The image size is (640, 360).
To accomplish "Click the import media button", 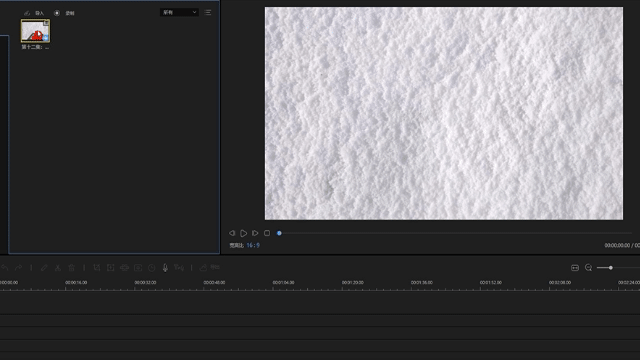I will click(34, 13).
